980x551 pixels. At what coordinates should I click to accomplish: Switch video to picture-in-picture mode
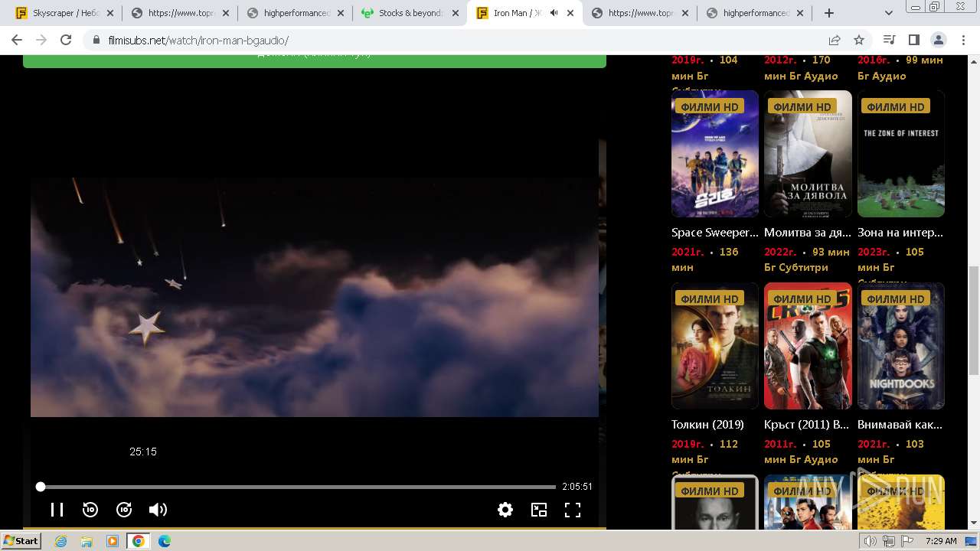[539, 510]
